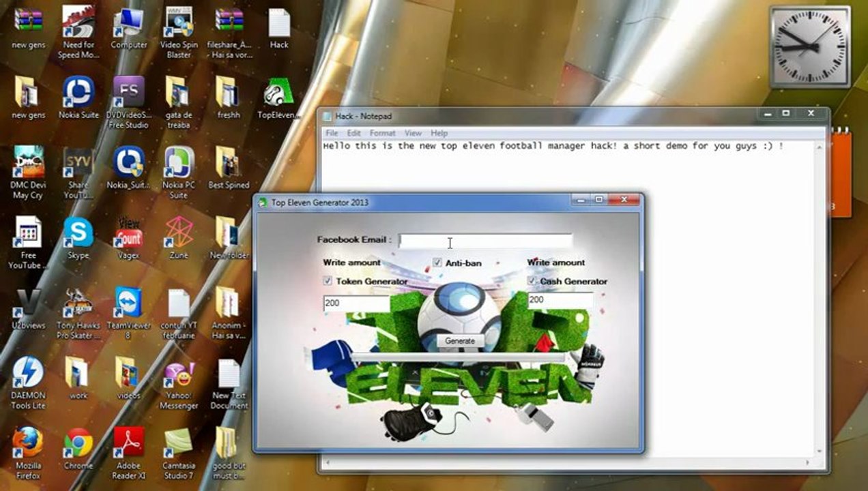The image size is (868, 491).
Task: Open Notepad View menu
Action: (413, 133)
